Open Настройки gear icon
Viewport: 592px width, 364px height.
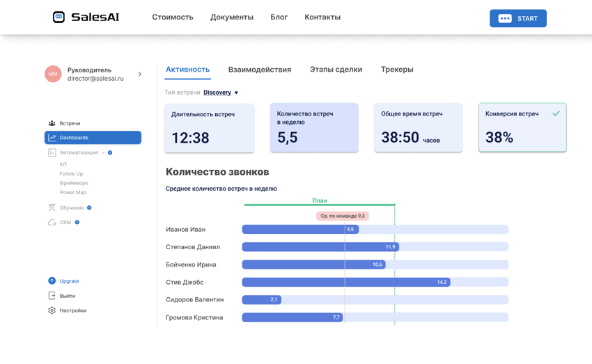[x=52, y=310]
